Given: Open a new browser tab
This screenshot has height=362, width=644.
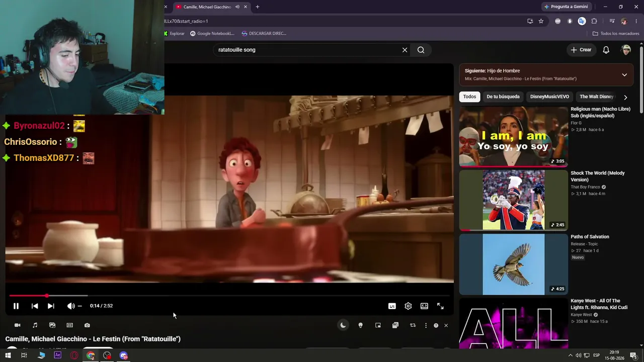Looking at the screenshot, I should point(258,7).
